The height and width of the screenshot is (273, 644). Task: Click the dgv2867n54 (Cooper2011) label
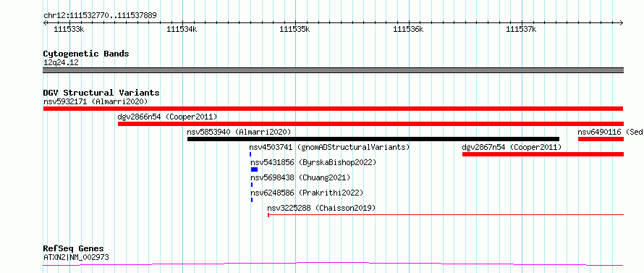coord(512,147)
